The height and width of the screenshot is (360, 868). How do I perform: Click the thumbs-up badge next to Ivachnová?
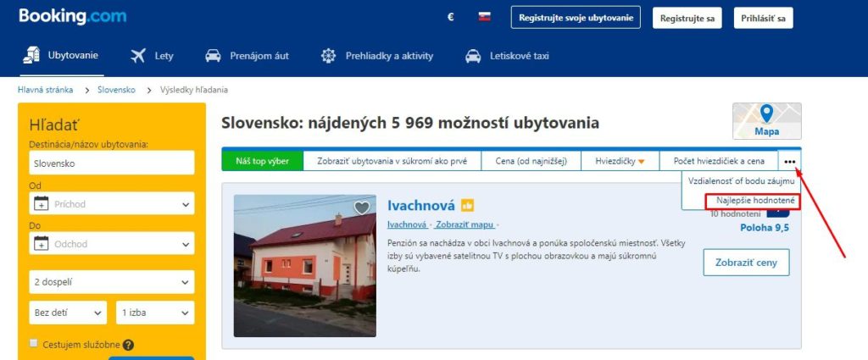pyautogui.click(x=467, y=206)
